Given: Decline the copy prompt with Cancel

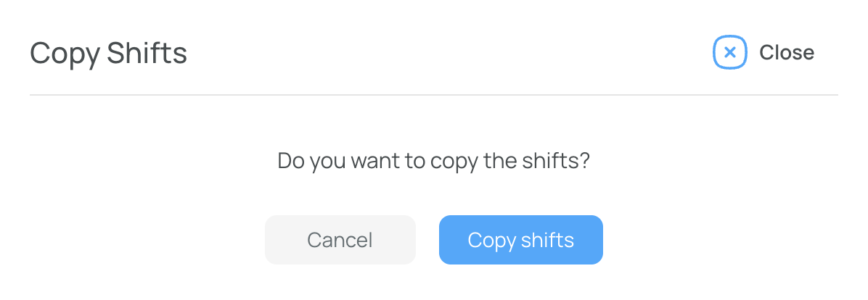Looking at the screenshot, I should [x=340, y=240].
